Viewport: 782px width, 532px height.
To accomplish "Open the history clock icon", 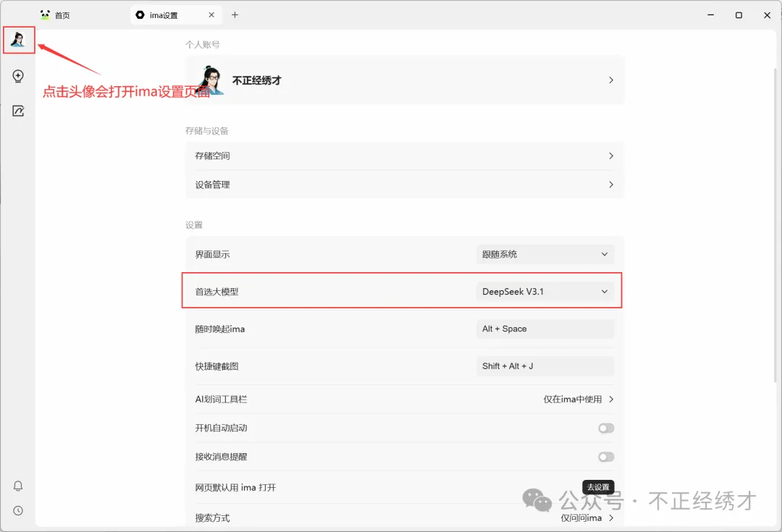I will pyautogui.click(x=18, y=510).
